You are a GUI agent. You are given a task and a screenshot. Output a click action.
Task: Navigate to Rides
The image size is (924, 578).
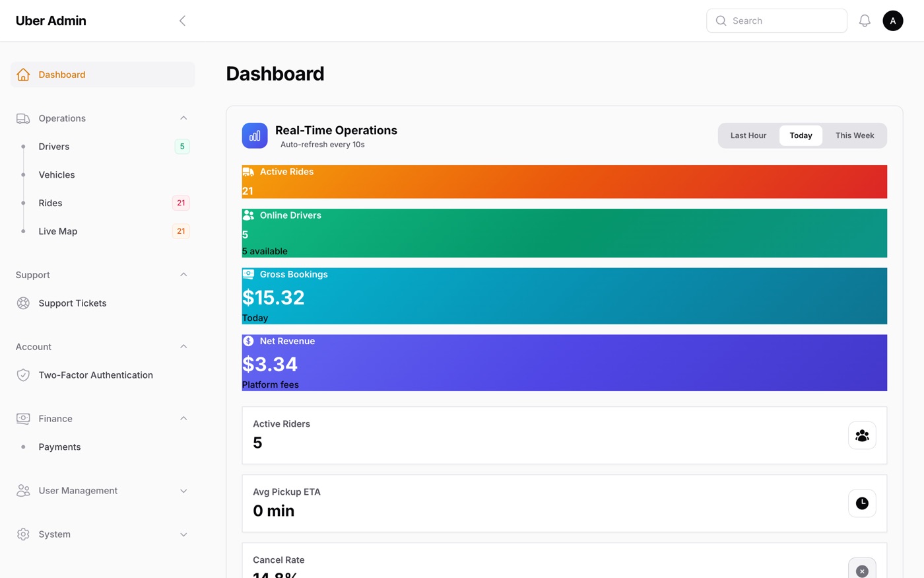pos(103,203)
